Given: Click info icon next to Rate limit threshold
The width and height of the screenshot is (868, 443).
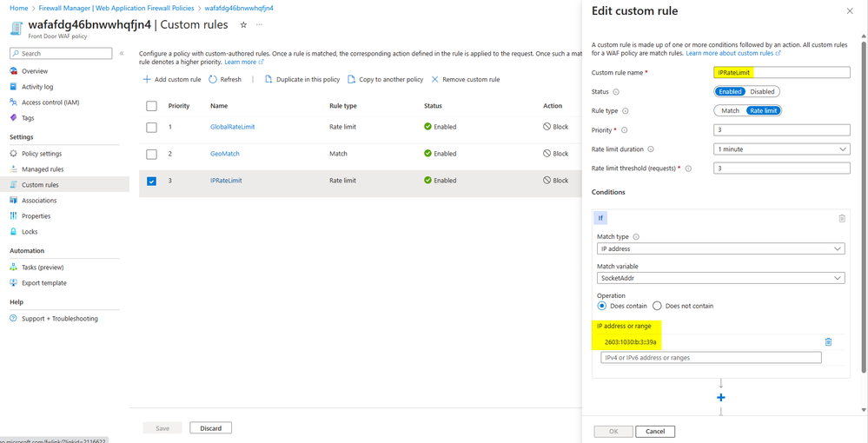Looking at the screenshot, I should pyautogui.click(x=689, y=169).
